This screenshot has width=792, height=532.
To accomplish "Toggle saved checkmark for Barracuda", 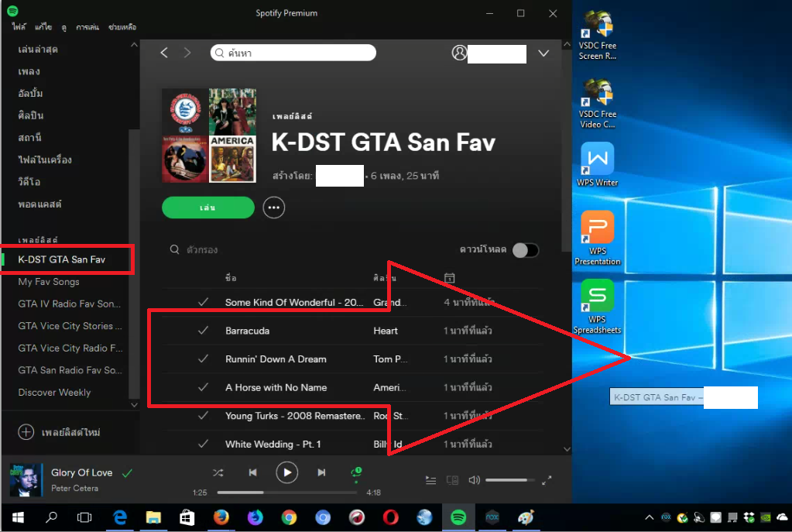I will [204, 331].
